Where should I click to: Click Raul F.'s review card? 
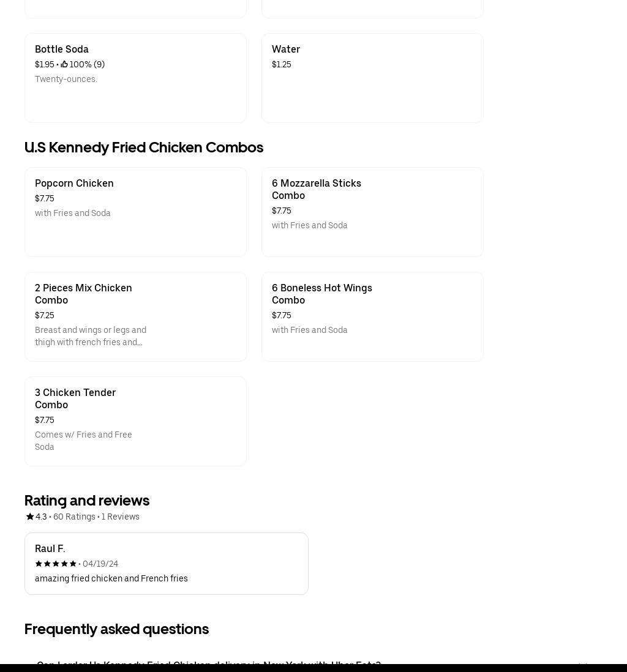click(x=166, y=563)
